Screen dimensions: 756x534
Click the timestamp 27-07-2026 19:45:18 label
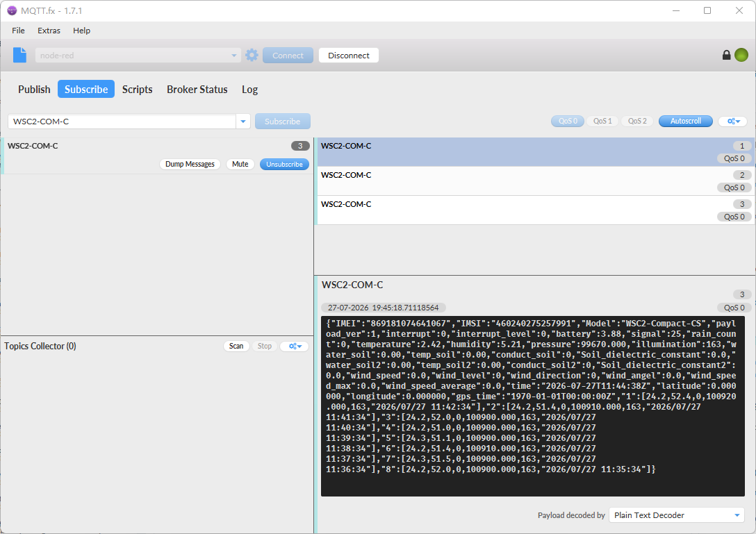[384, 308]
